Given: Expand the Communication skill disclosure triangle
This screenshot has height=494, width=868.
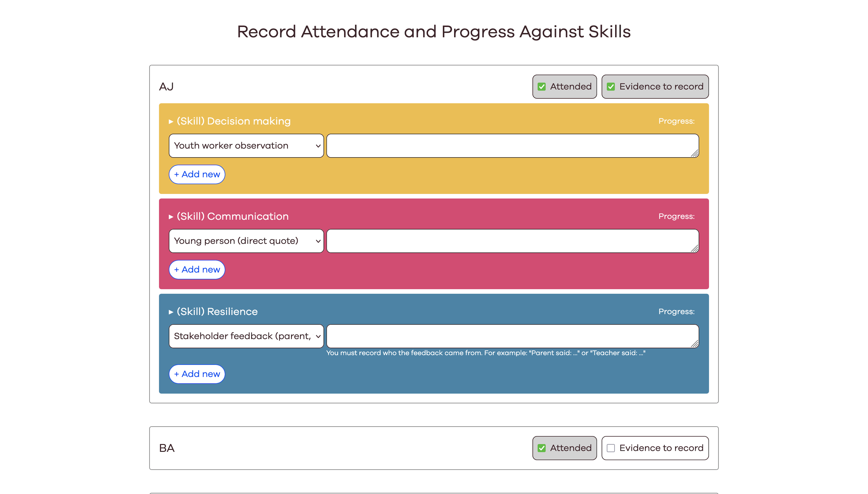Looking at the screenshot, I should (171, 217).
